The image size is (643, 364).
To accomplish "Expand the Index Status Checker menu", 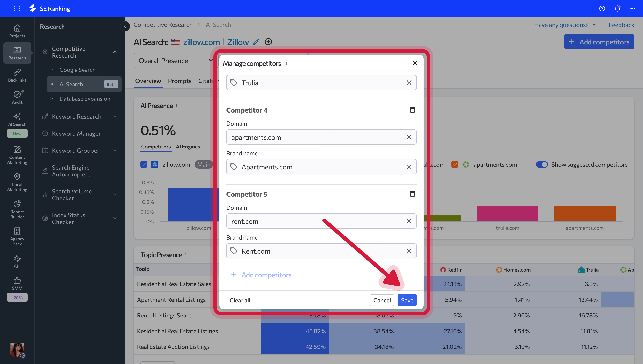I will point(115,219).
